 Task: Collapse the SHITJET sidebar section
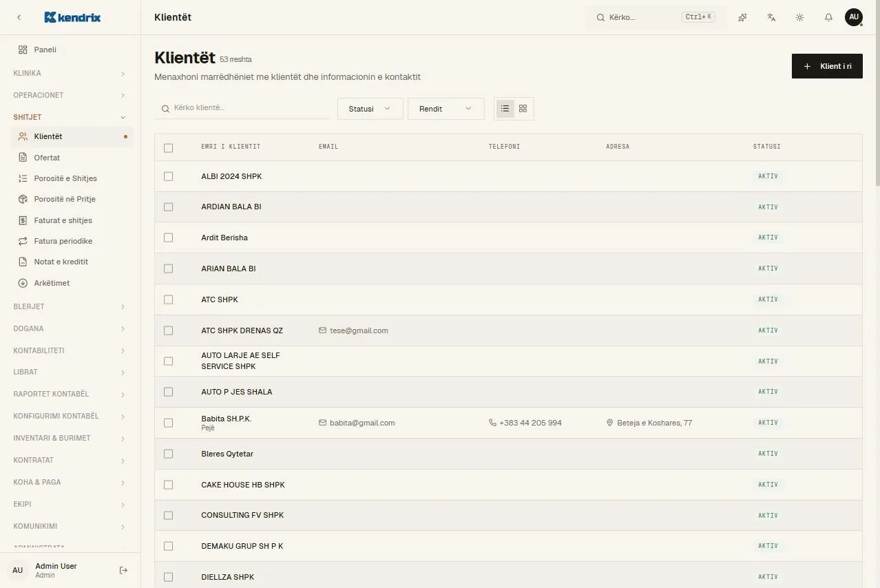(x=69, y=117)
